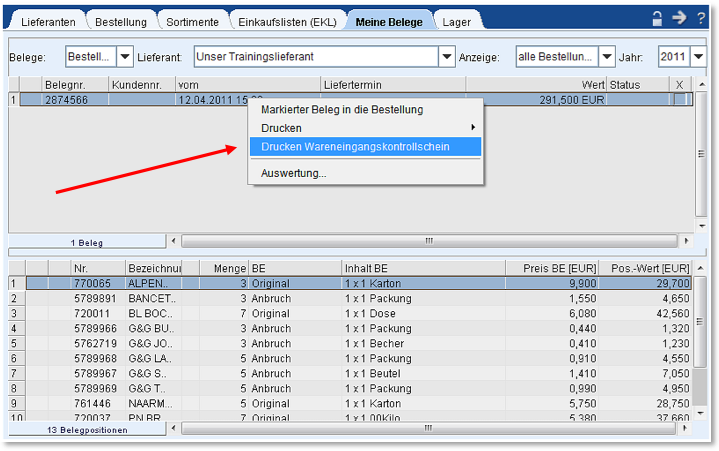This screenshot has width=719, height=451.
Task: Click the Pos.-Wert [EUR] column header
Action: pos(645,268)
